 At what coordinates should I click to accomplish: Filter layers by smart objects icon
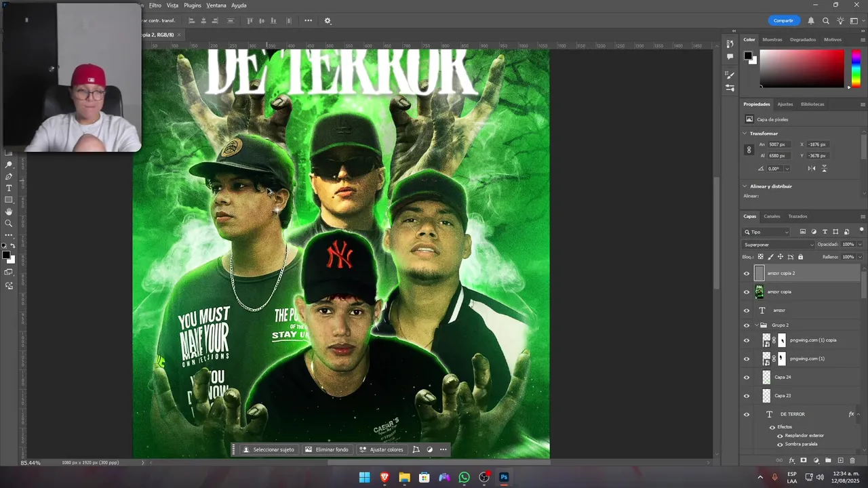pyautogui.click(x=846, y=232)
